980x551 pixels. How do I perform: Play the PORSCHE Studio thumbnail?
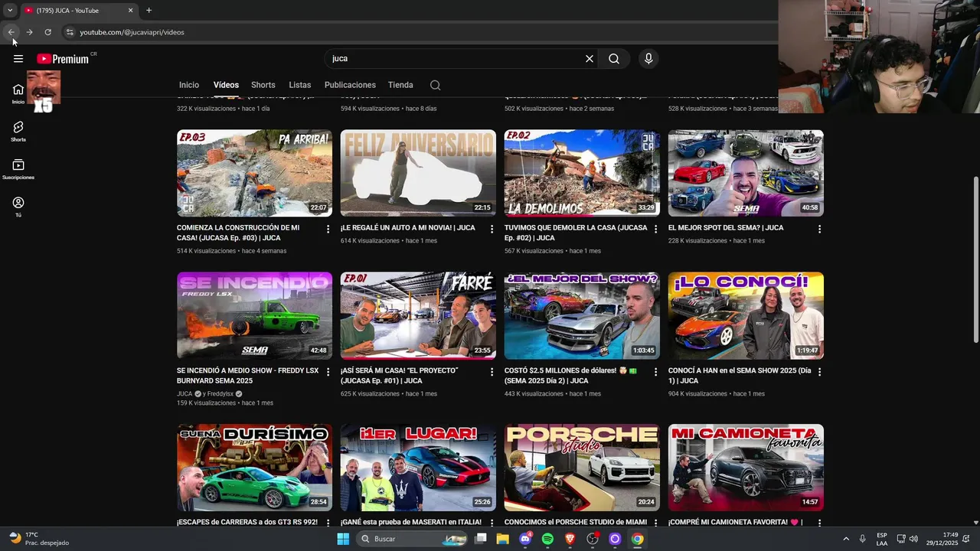point(582,468)
